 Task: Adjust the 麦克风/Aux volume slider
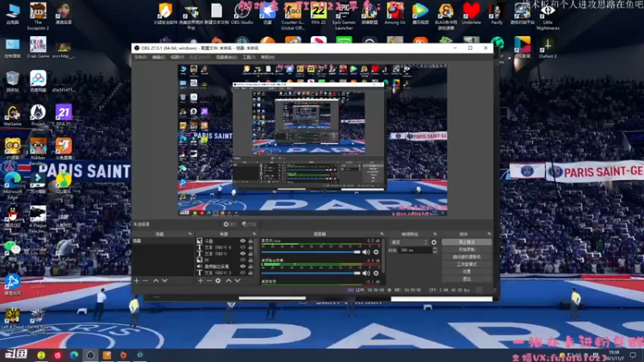[311, 252]
